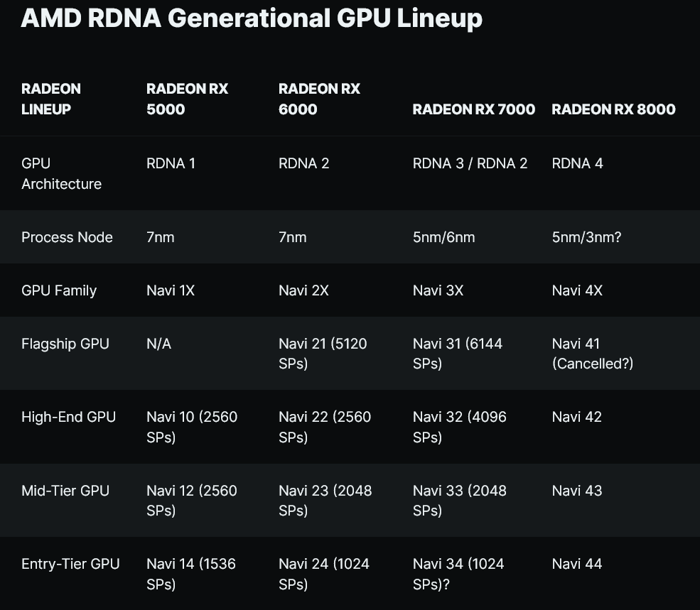Click the 'Navi 14 (1536 SPs)' cell
Viewport: 700px width, 610px height.
191,574
